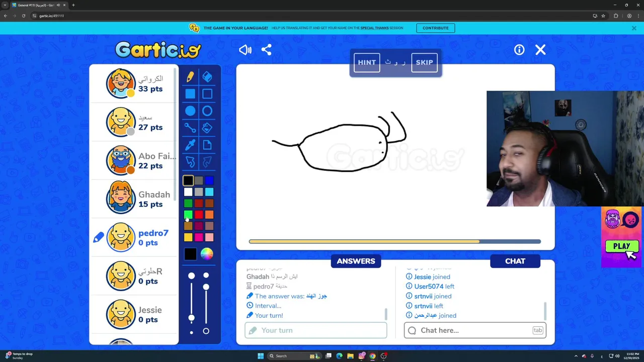Select the paint bucket fill tool

(x=207, y=128)
